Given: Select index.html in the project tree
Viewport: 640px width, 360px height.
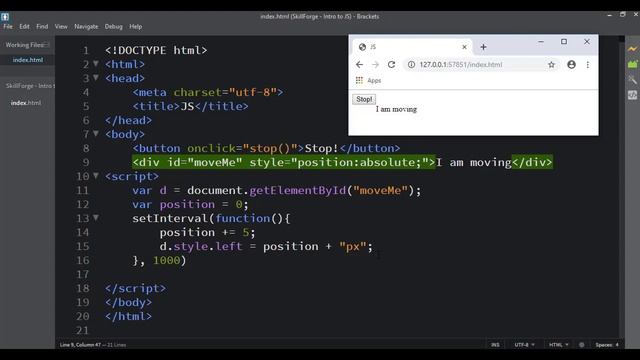Looking at the screenshot, I should point(26,103).
